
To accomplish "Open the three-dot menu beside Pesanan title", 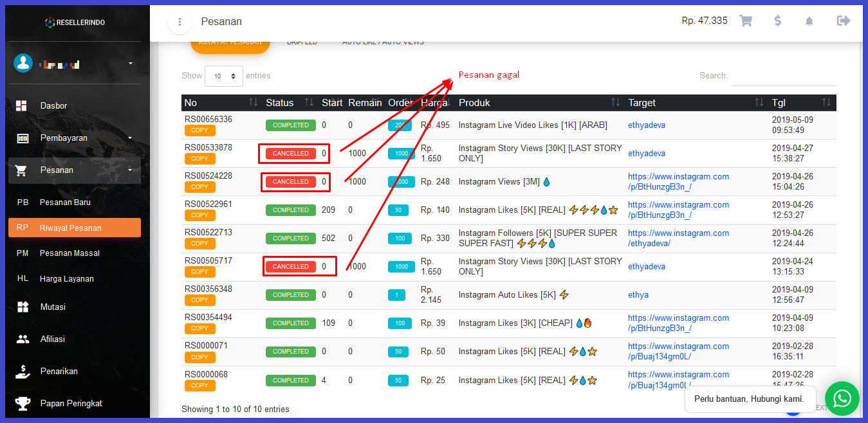I will pyautogui.click(x=180, y=22).
